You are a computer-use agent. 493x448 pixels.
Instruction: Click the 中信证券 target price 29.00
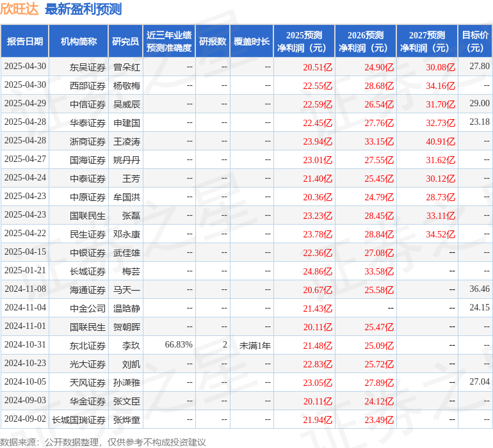479,104
